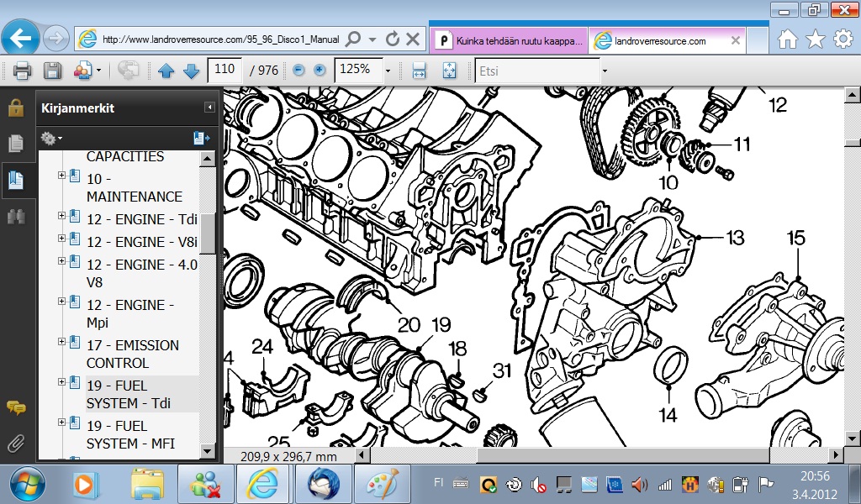Zoom in with the plus button
The width and height of the screenshot is (861, 504).
click(x=320, y=71)
